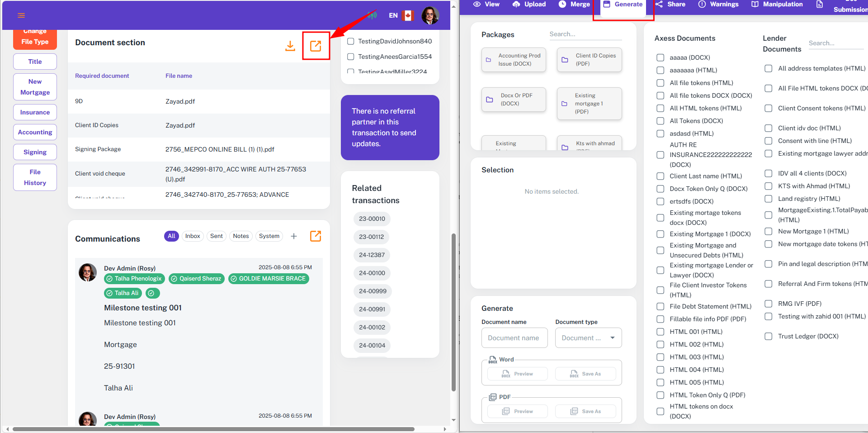Open the Client ID Copies package folder
The height and width of the screenshot is (433, 868).
(x=589, y=60)
